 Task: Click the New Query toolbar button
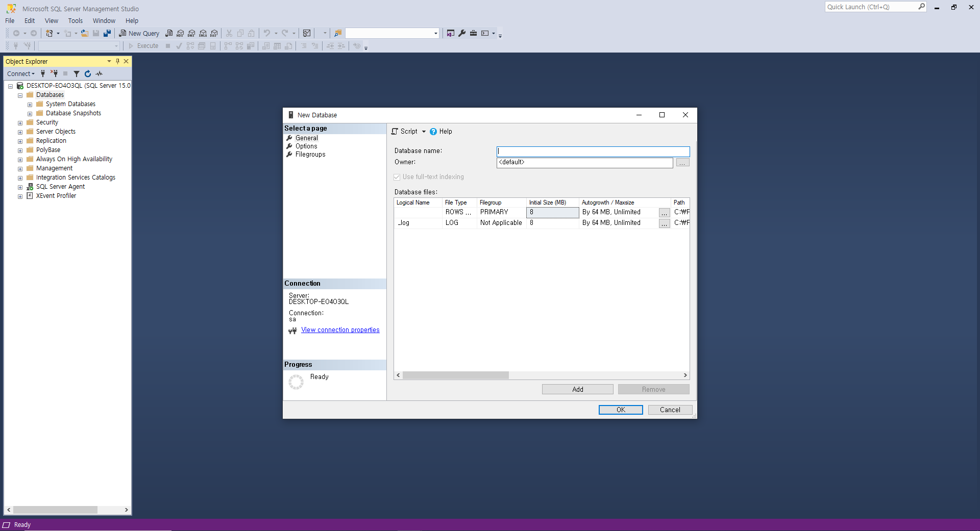pos(139,33)
